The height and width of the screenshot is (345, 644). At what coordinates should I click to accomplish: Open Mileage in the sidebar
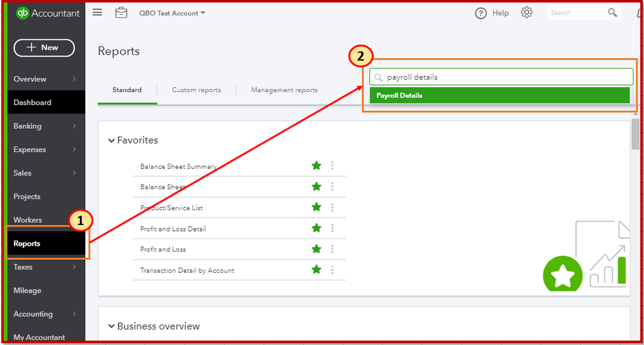point(27,290)
